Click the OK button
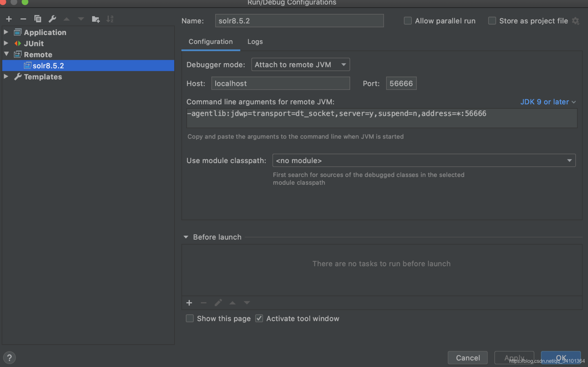This screenshot has height=367, width=588. point(561,358)
